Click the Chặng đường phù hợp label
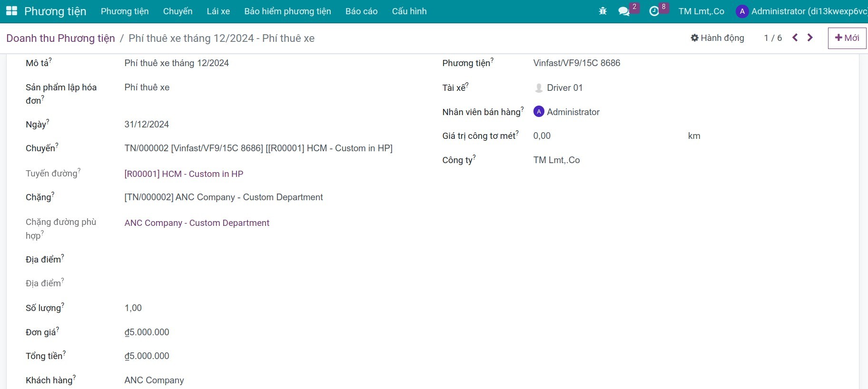The image size is (868, 389). (x=61, y=229)
